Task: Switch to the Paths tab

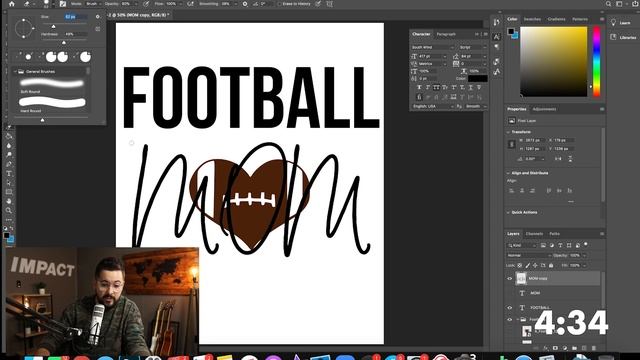Action: click(554, 234)
